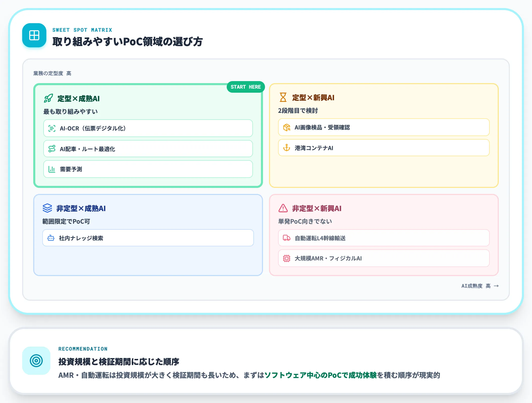Click the 定型×成熟AI quadrant title

(79, 98)
